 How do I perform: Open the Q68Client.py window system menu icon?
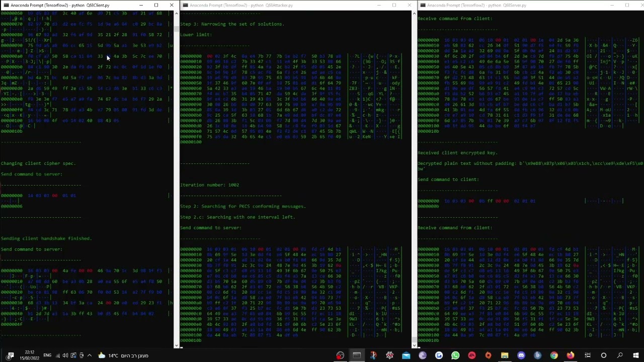[6, 5]
